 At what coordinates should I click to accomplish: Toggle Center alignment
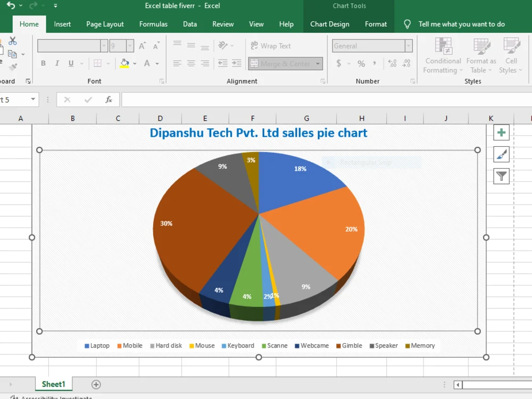pyautogui.click(x=191, y=63)
